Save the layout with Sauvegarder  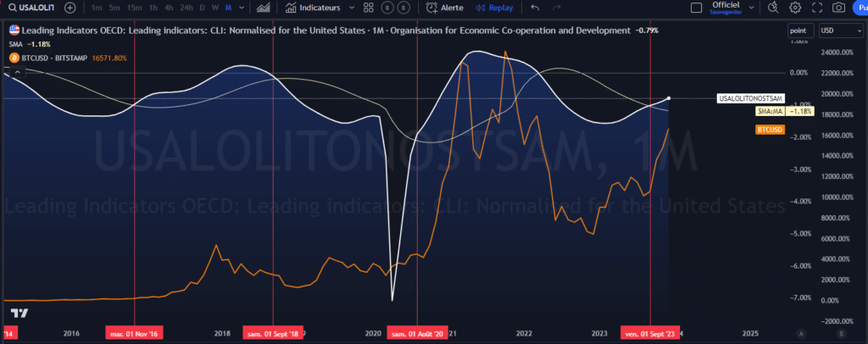click(x=726, y=11)
